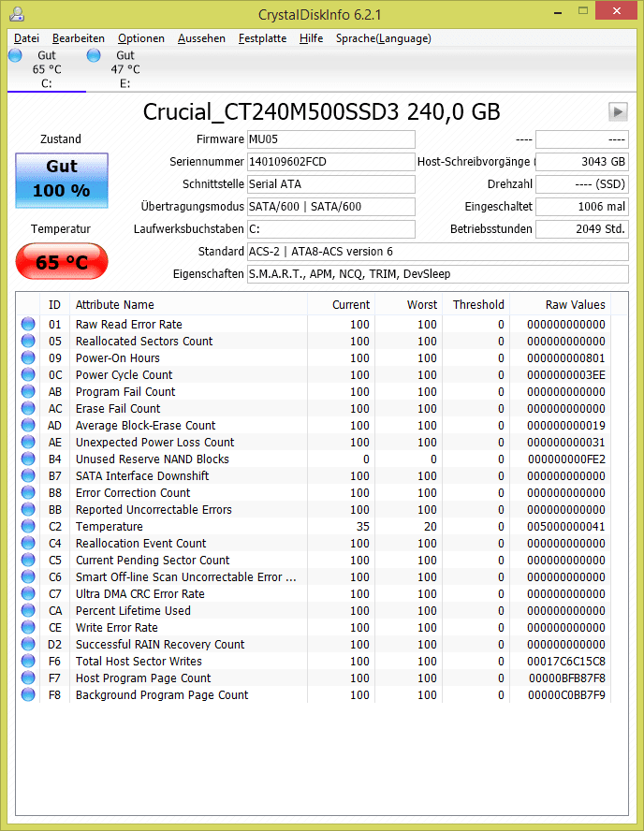Click status orb for Ultra DMA CRC Error Rate
644x831 pixels.
(x=28, y=593)
